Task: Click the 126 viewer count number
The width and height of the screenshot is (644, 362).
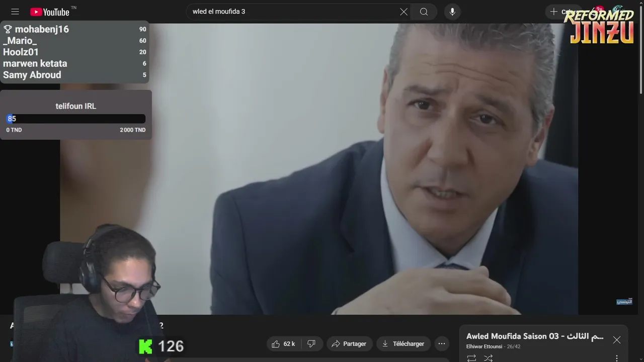Action: coord(171,346)
